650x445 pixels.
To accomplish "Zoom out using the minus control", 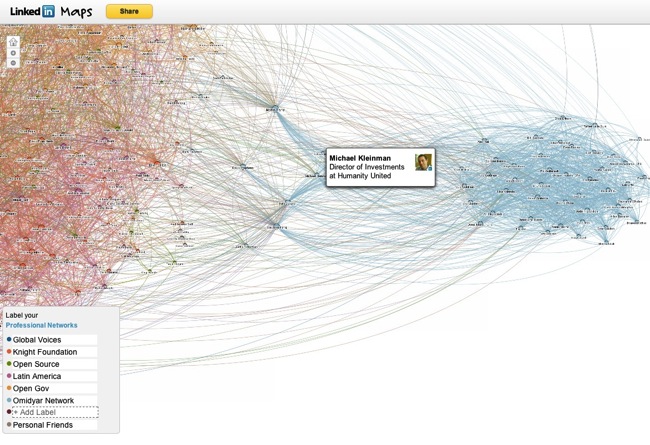I will (13, 63).
